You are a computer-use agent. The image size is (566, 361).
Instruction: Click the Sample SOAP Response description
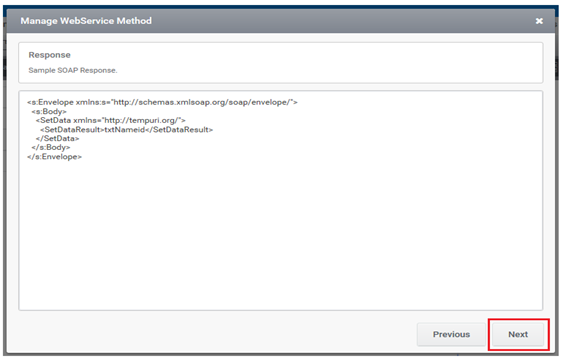pos(73,70)
